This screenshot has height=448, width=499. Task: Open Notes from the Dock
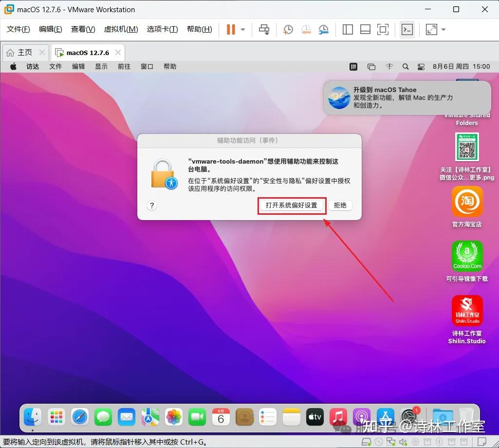(x=292, y=417)
